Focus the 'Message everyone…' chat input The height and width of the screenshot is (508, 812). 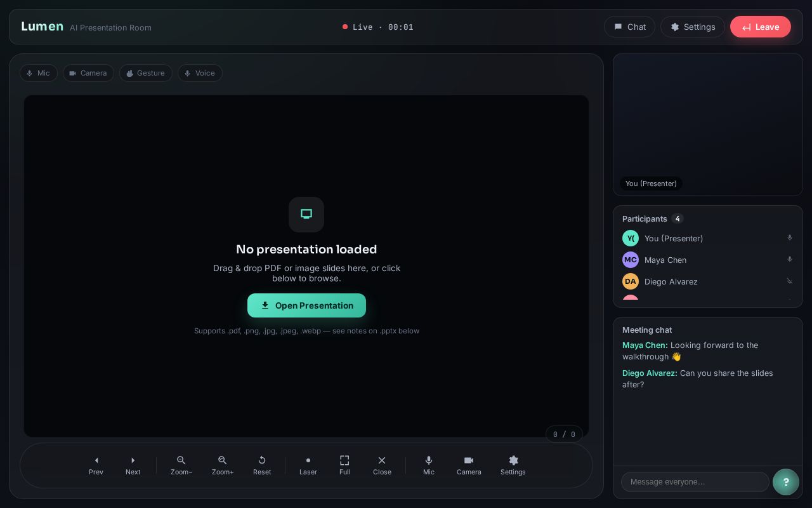pyautogui.click(x=695, y=482)
